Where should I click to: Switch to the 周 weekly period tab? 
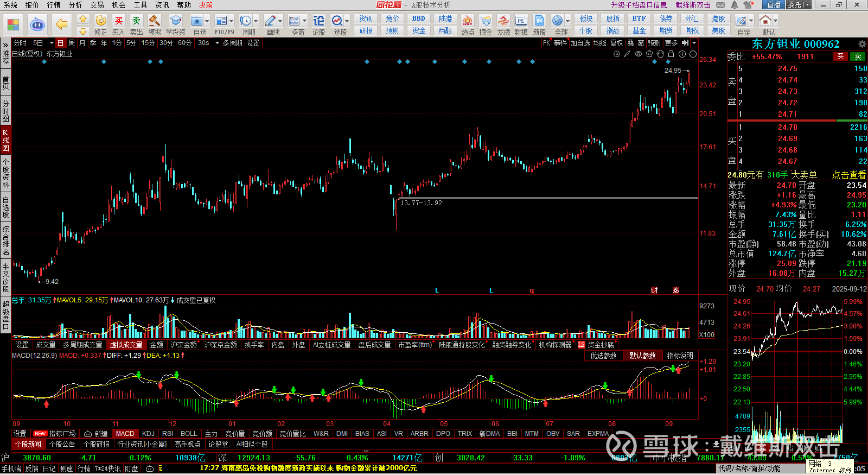tap(72, 43)
